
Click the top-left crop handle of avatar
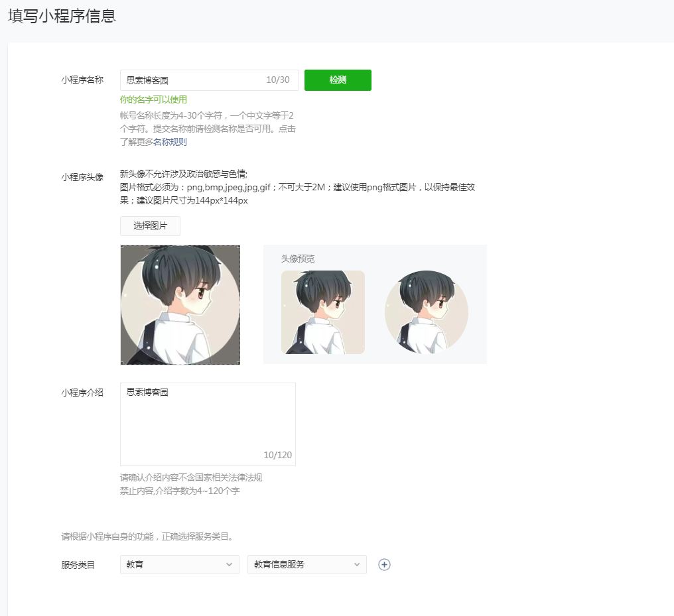point(121,247)
